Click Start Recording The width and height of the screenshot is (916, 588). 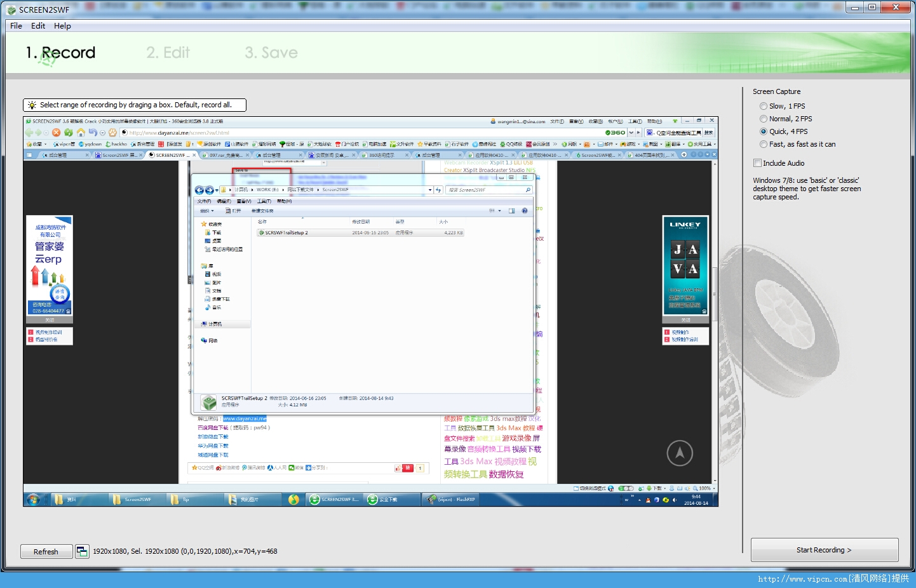[x=824, y=550]
